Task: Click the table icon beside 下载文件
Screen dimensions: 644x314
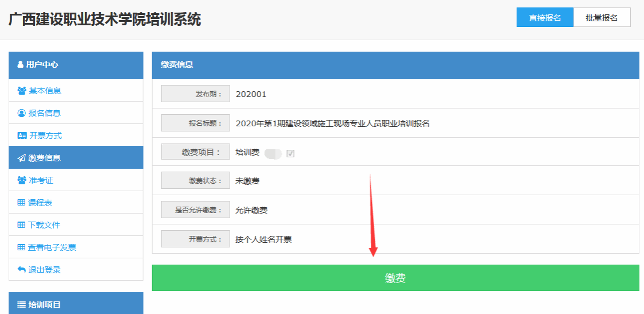Action: tap(21, 225)
